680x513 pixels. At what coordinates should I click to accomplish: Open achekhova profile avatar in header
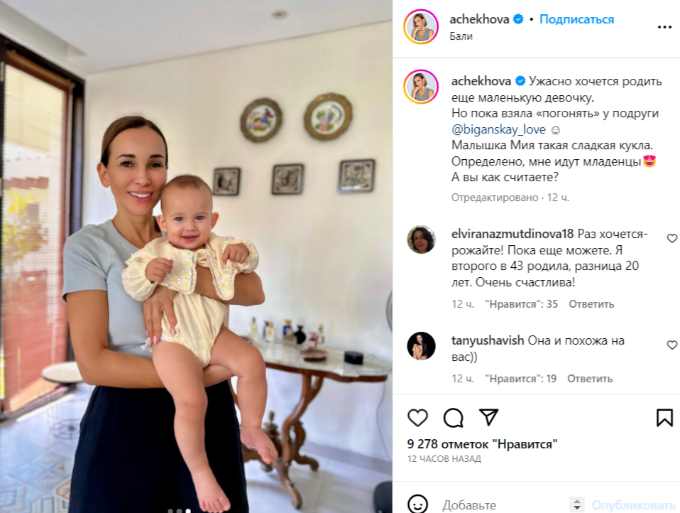[x=421, y=27]
